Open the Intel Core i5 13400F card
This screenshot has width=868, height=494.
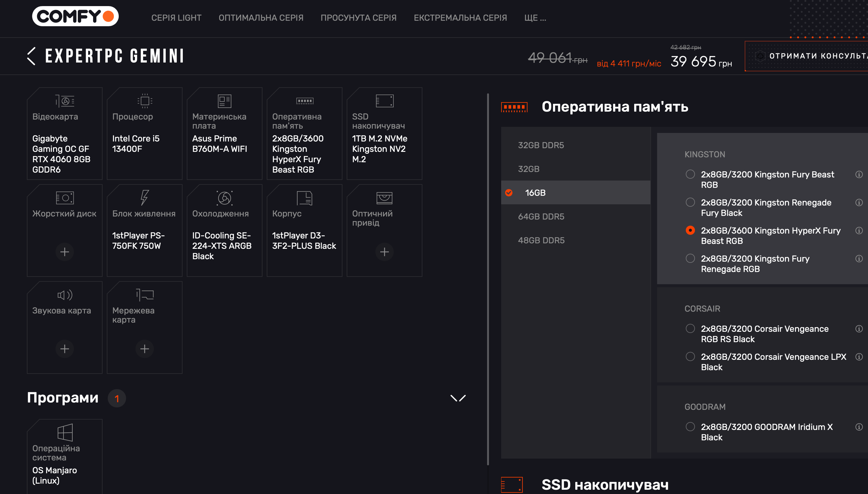tap(145, 133)
